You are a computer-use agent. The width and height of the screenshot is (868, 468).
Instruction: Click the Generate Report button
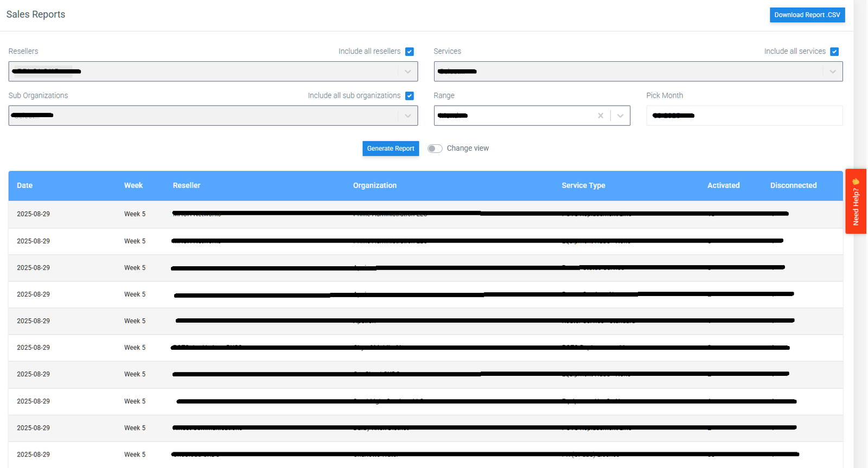pyautogui.click(x=390, y=149)
